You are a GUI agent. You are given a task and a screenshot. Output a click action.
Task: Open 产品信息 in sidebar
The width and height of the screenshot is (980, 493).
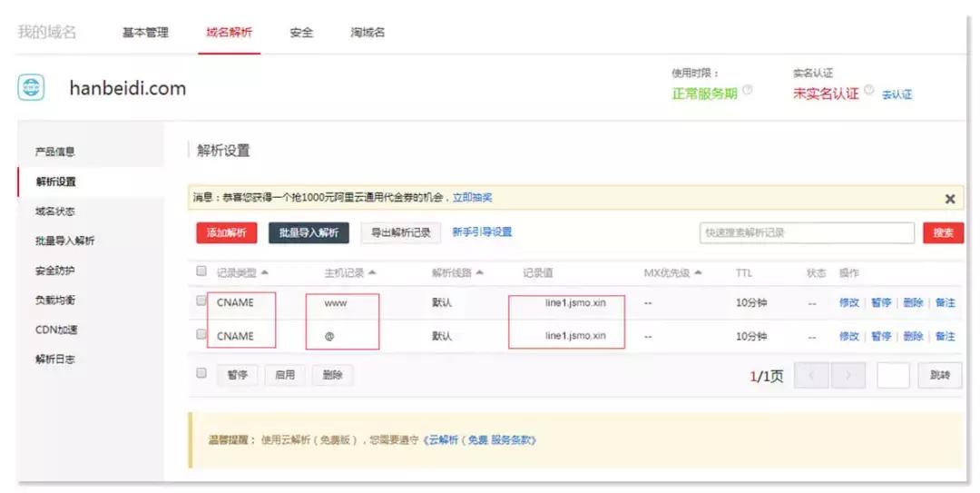coord(55,152)
